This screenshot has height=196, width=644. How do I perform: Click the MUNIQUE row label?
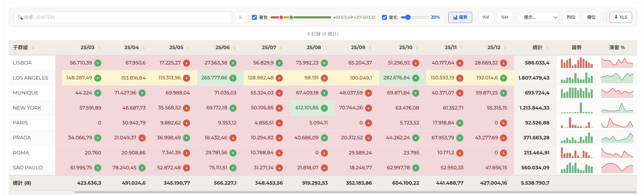click(25, 93)
